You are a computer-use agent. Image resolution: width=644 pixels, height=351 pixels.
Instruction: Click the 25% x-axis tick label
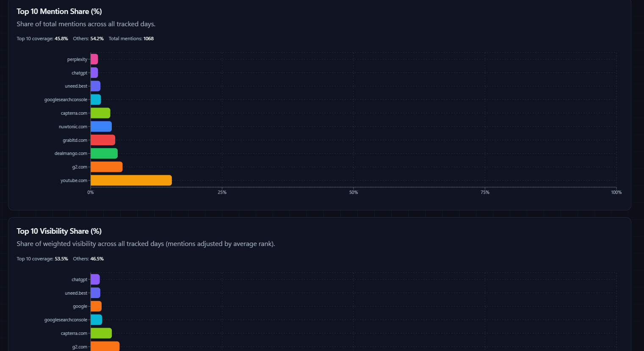pyautogui.click(x=222, y=192)
